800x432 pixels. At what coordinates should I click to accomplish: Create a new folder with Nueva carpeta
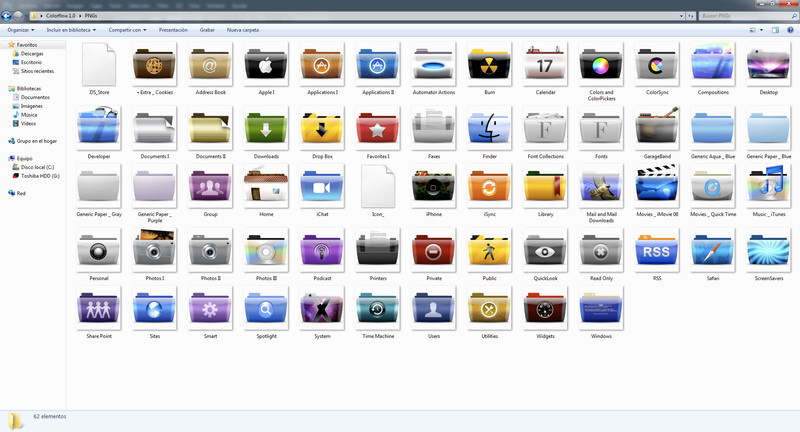point(243,30)
